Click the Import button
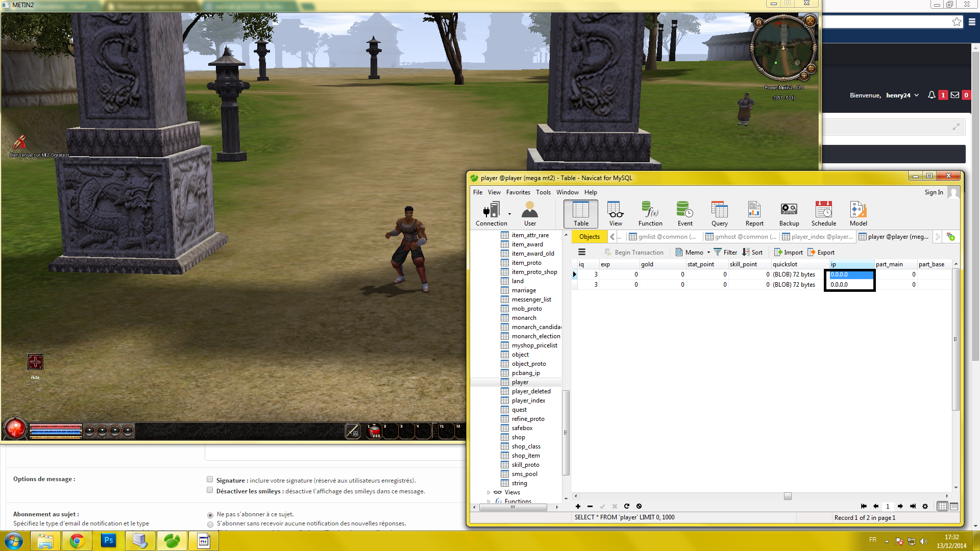The image size is (980, 551). 788,253
